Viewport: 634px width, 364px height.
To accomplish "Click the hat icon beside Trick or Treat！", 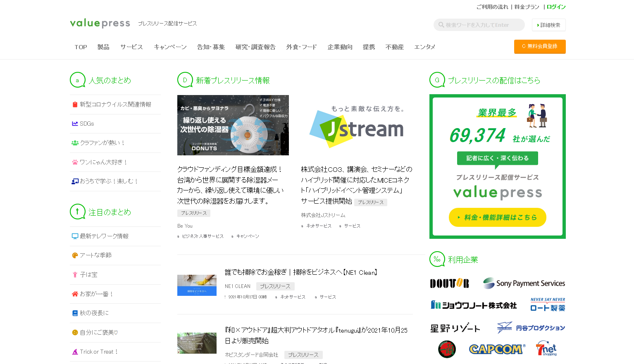I will point(75,352).
